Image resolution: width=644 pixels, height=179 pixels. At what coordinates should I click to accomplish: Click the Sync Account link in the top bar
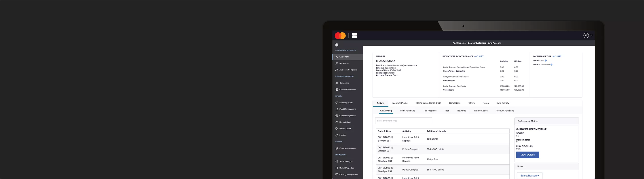(494, 43)
